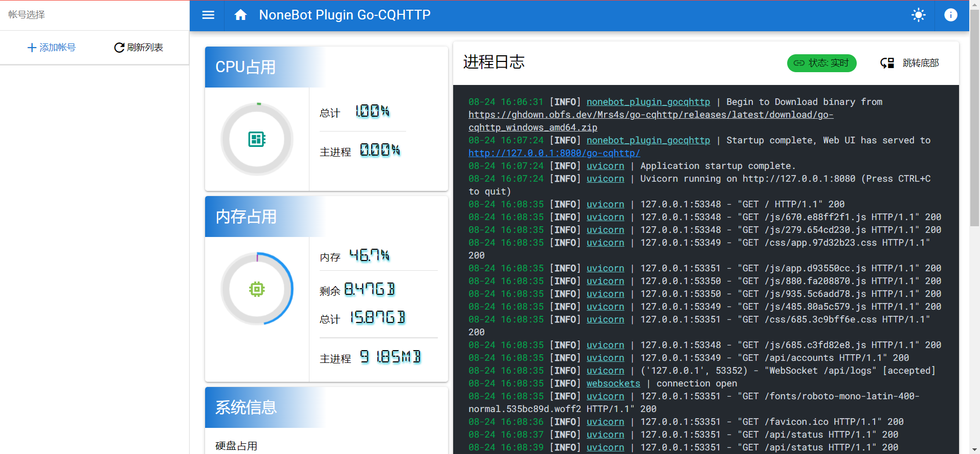This screenshot has width=980, height=454.
Task: Open the hamburger navigation menu
Action: point(208,15)
